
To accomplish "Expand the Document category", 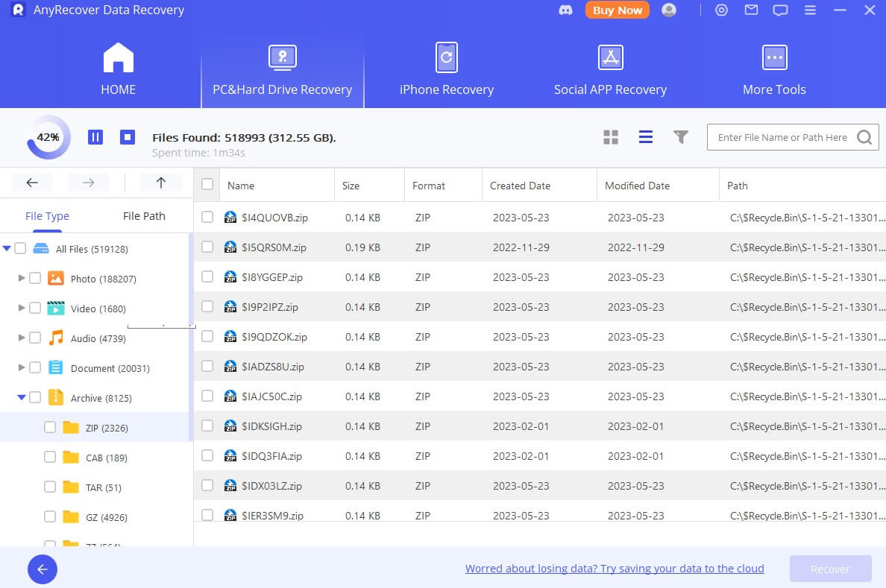I will click(x=22, y=368).
